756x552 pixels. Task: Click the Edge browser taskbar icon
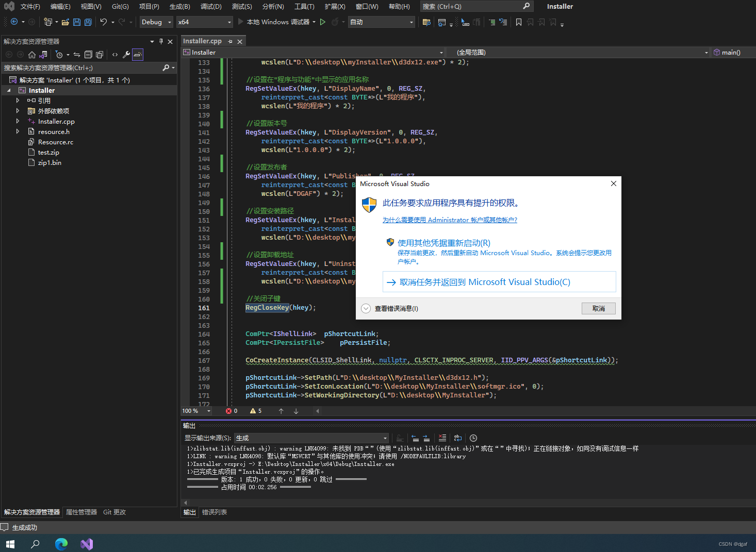point(61,544)
